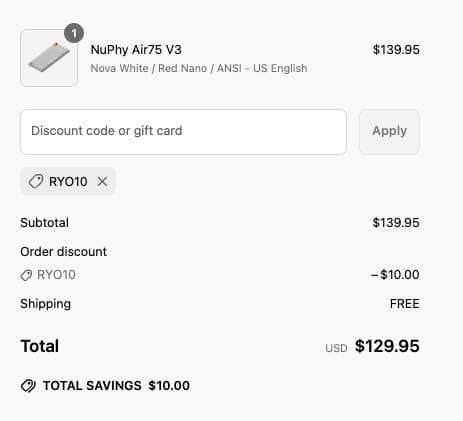Screen dimensions: 463x421
Task: Click the Total Savings tags icon
Action: [28, 386]
